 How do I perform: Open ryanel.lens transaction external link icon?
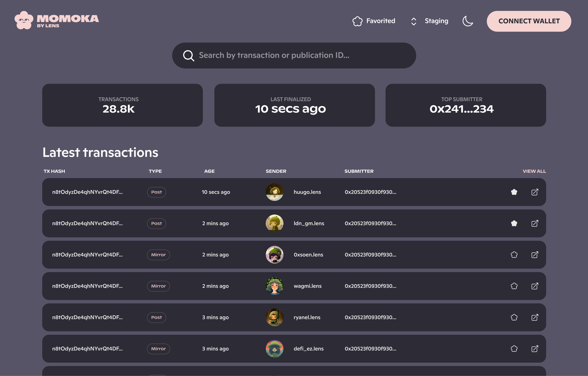pyautogui.click(x=535, y=317)
